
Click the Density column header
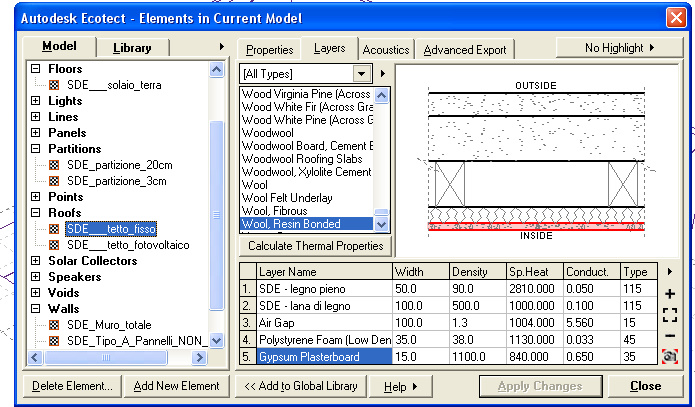coord(477,271)
